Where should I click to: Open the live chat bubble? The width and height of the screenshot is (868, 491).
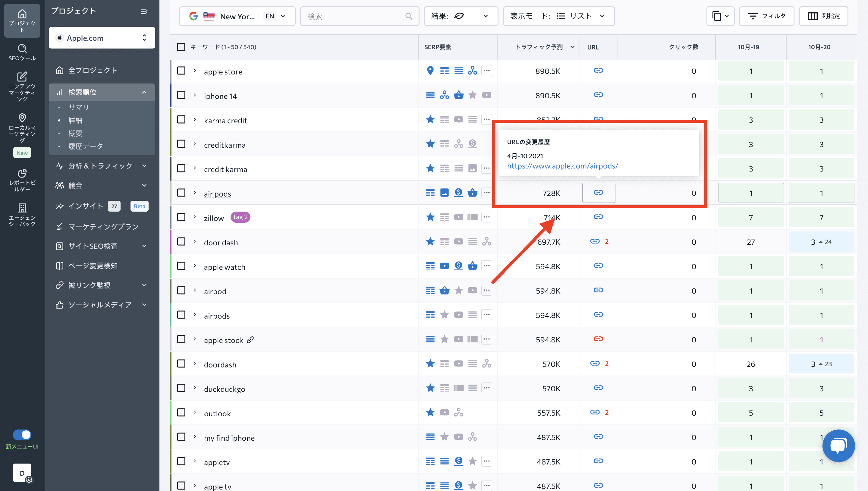click(838, 445)
